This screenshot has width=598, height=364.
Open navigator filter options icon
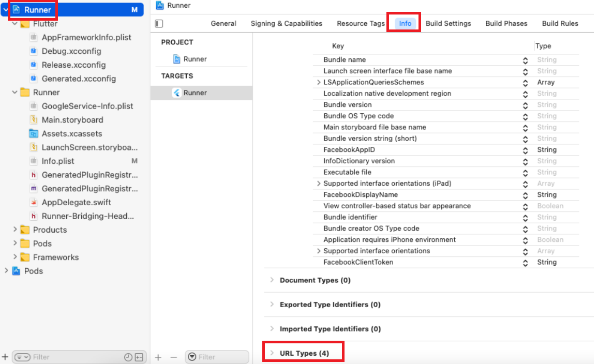tap(22, 357)
